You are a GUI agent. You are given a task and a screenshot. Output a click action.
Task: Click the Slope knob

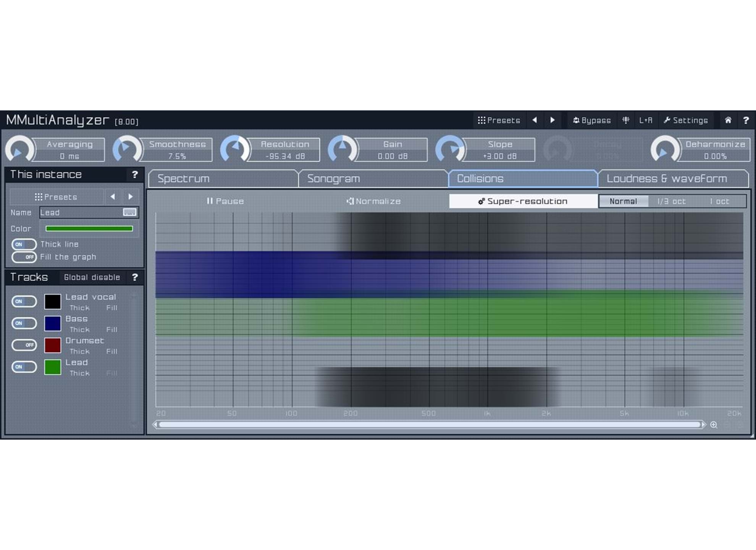click(450, 149)
